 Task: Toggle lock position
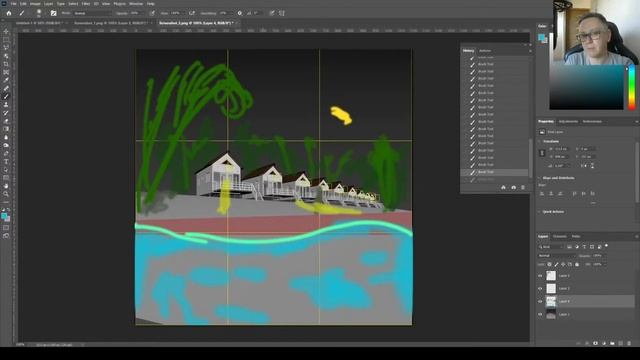pyautogui.click(x=563, y=264)
